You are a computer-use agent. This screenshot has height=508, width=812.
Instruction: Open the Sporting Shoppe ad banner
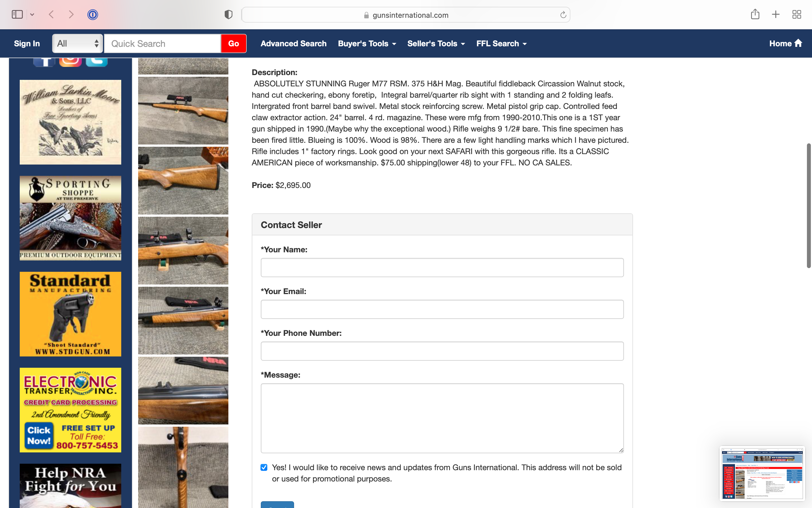[x=70, y=218]
